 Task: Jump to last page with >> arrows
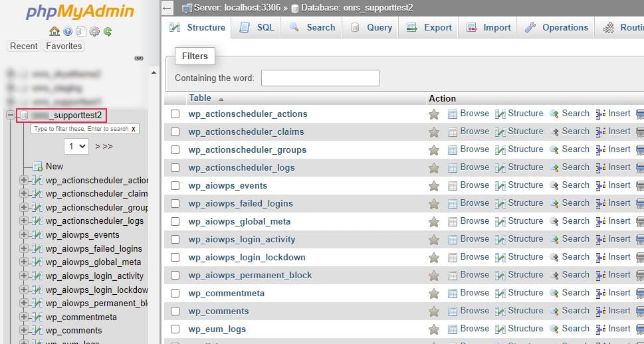click(x=108, y=147)
